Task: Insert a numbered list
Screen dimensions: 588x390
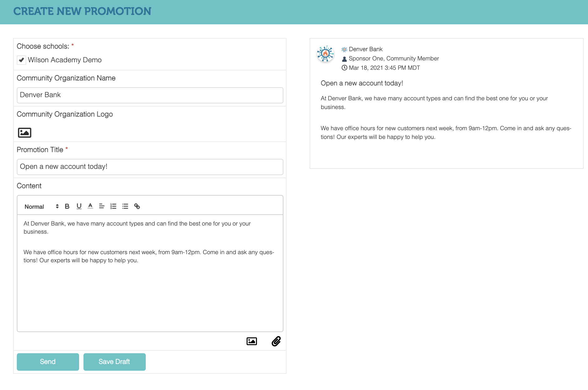Action: (x=113, y=206)
